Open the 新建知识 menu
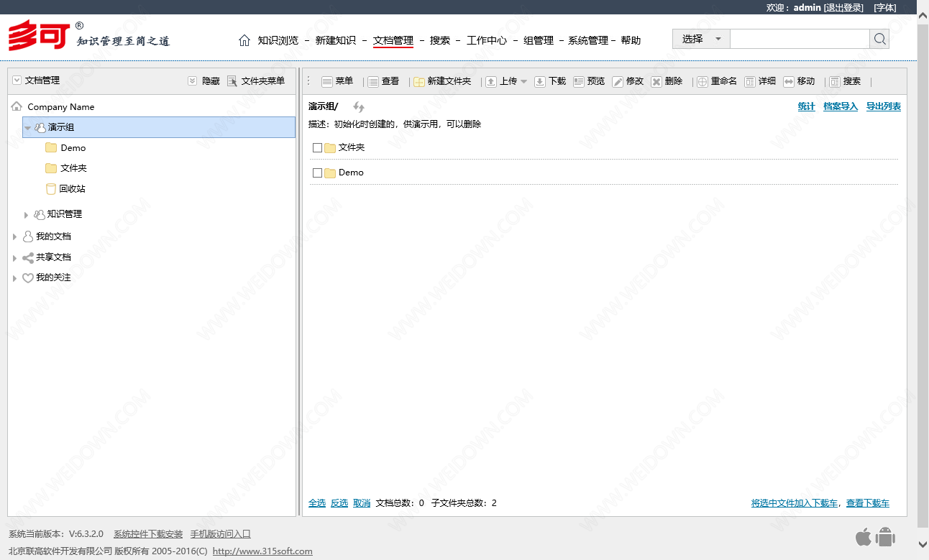 [x=336, y=40]
